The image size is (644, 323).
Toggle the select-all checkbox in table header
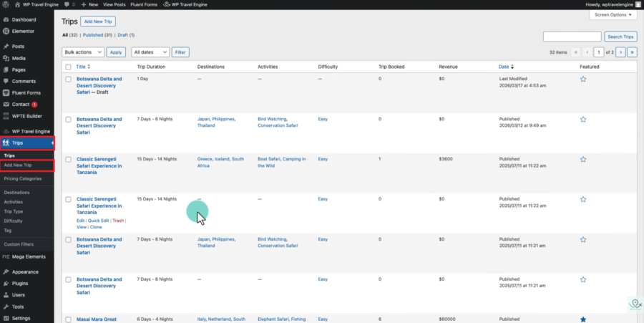[68, 67]
